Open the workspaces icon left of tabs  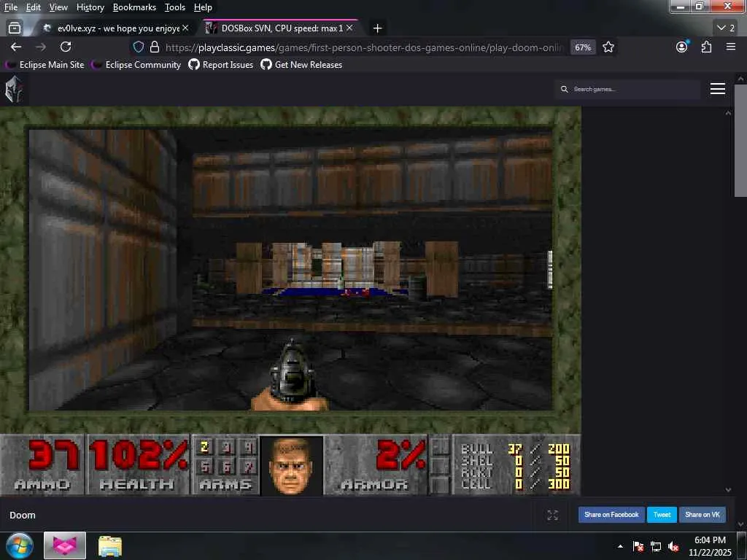tap(15, 28)
